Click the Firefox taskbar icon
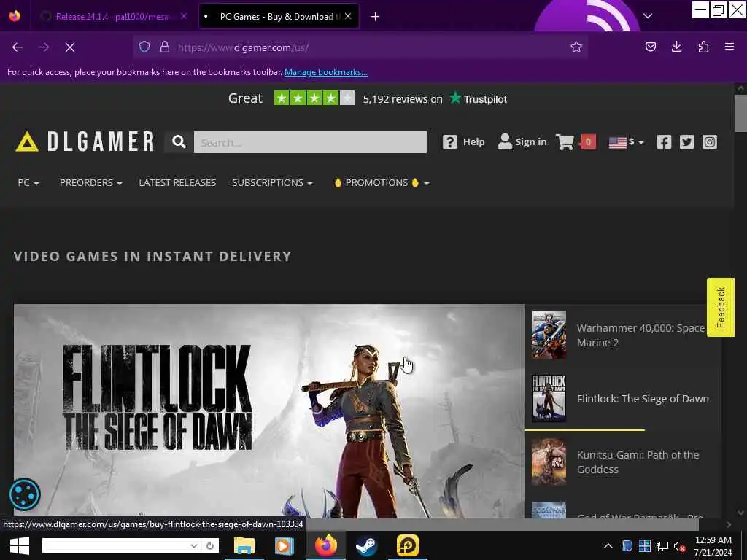This screenshot has height=560, width=747. coord(325,545)
